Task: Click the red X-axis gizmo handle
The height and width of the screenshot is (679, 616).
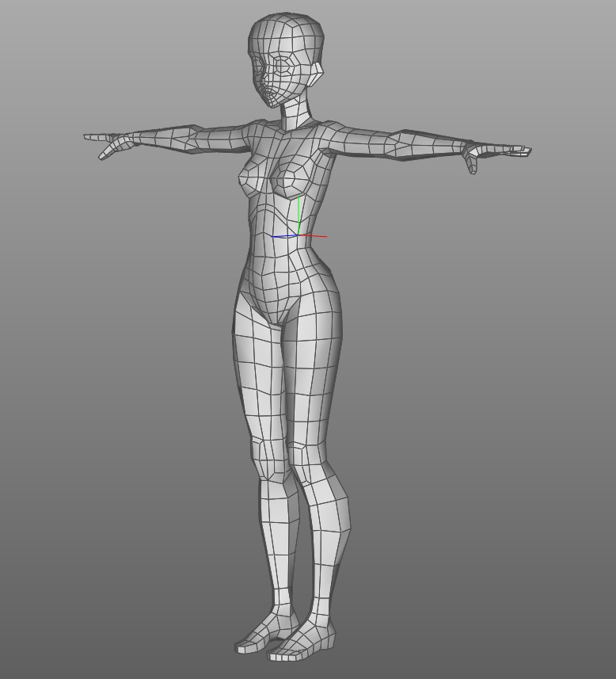Action: coord(313,236)
